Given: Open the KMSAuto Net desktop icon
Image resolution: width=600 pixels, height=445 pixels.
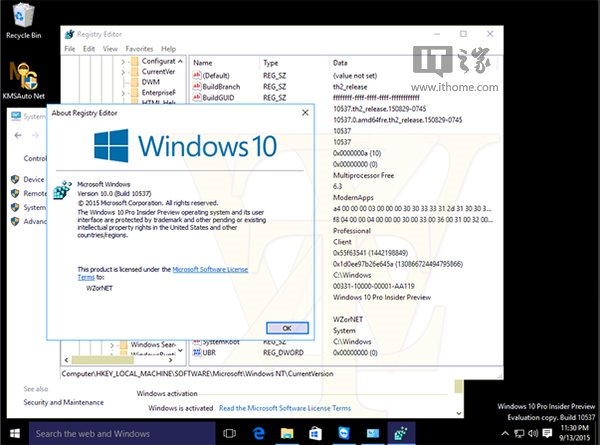Looking at the screenshot, I should coord(23,80).
